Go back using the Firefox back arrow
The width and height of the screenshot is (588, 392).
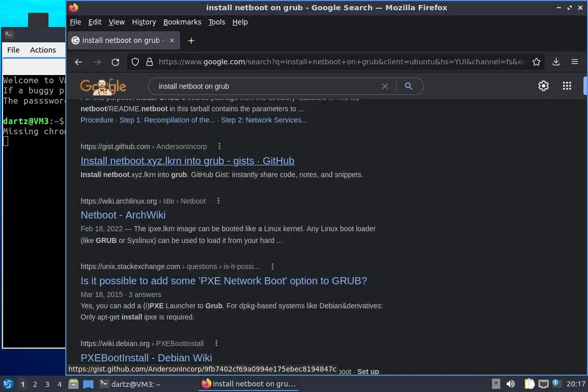[79, 62]
